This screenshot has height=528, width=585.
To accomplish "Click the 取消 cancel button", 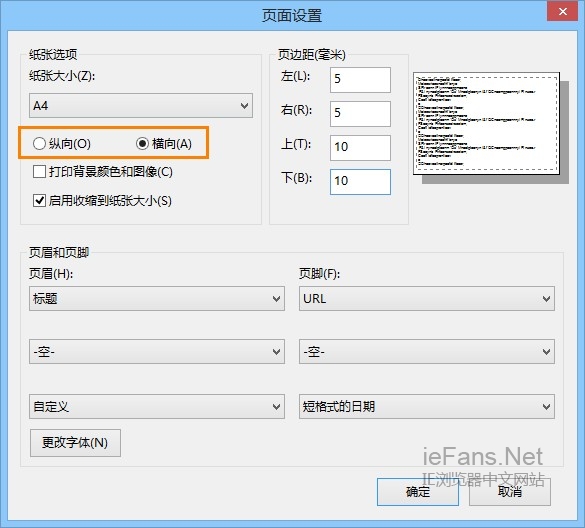I will 510,492.
